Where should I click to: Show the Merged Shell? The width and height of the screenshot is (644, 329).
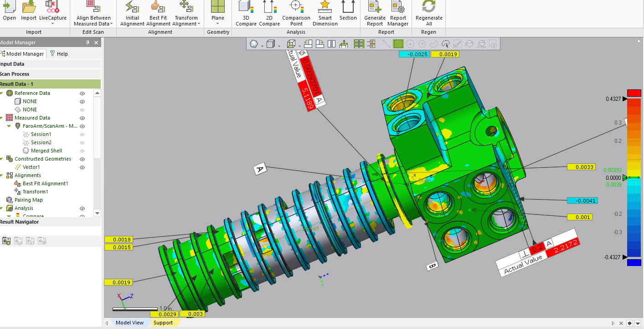pos(82,151)
